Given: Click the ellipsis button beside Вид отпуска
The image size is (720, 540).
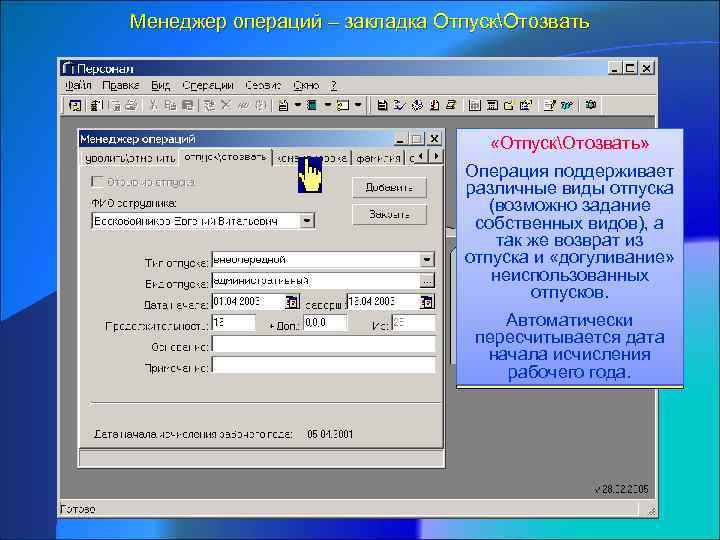Looking at the screenshot, I should pyautogui.click(x=427, y=281).
